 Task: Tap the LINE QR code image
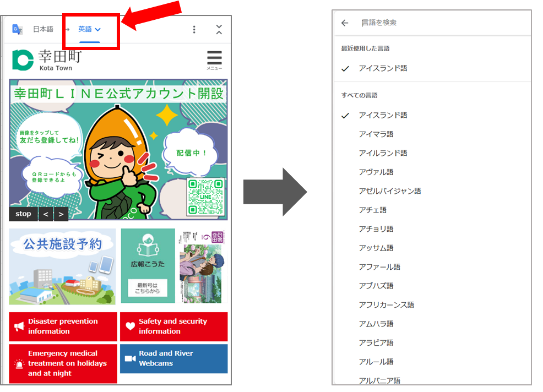pyautogui.click(x=206, y=197)
